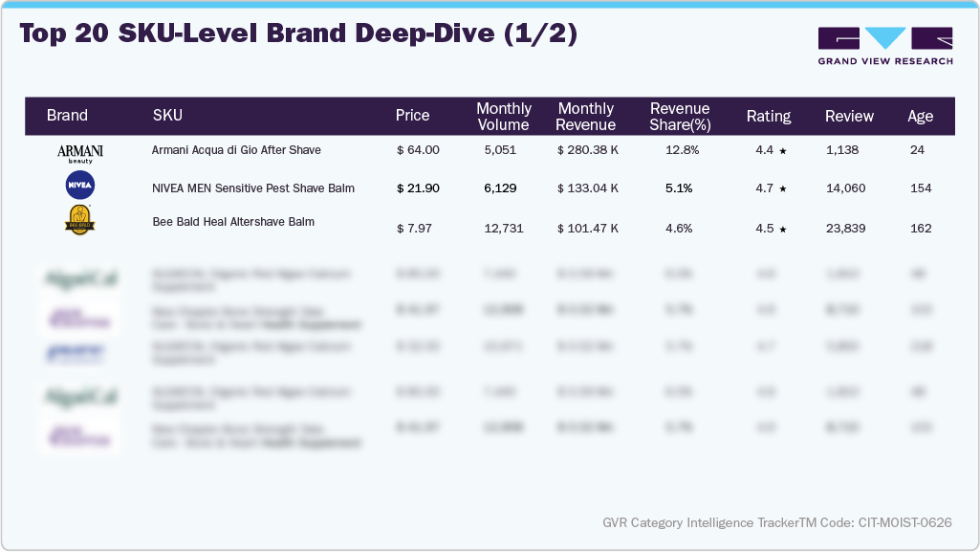The width and height of the screenshot is (980, 552).
Task: Click the 5.1% revenue share value
Action: [x=679, y=188]
